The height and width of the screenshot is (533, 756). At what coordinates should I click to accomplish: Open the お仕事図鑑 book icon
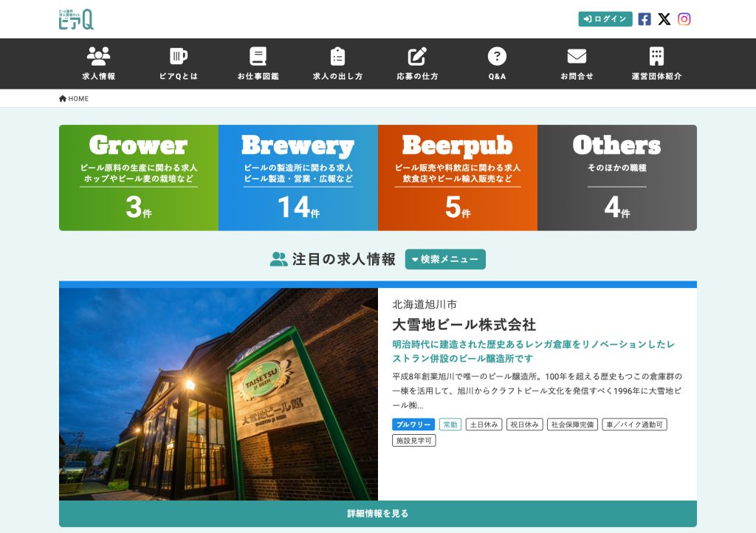[258, 55]
